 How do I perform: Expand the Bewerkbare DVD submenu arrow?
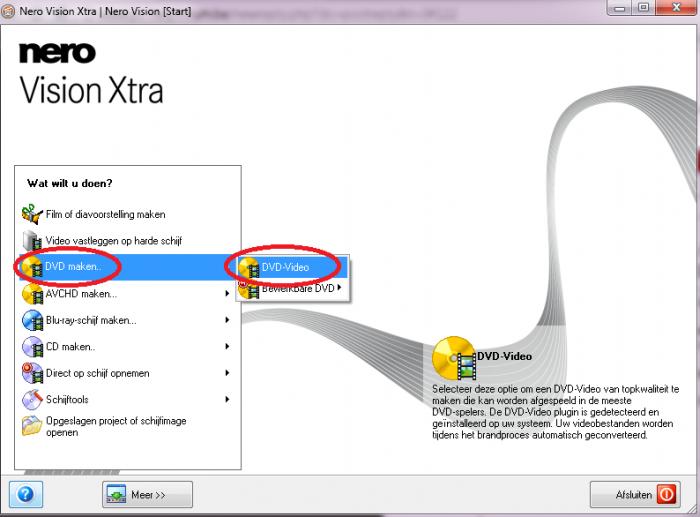coord(339,288)
